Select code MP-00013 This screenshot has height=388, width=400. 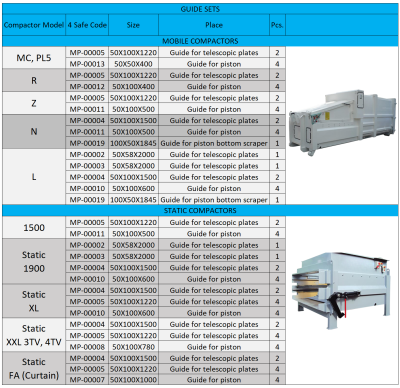pyautogui.click(x=87, y=64)
